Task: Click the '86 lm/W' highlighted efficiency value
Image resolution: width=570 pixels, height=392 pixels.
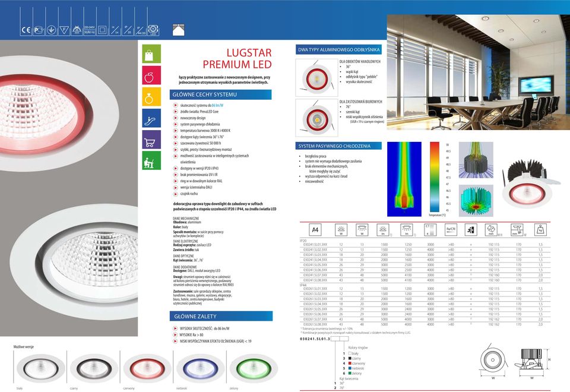Action: 217,106
